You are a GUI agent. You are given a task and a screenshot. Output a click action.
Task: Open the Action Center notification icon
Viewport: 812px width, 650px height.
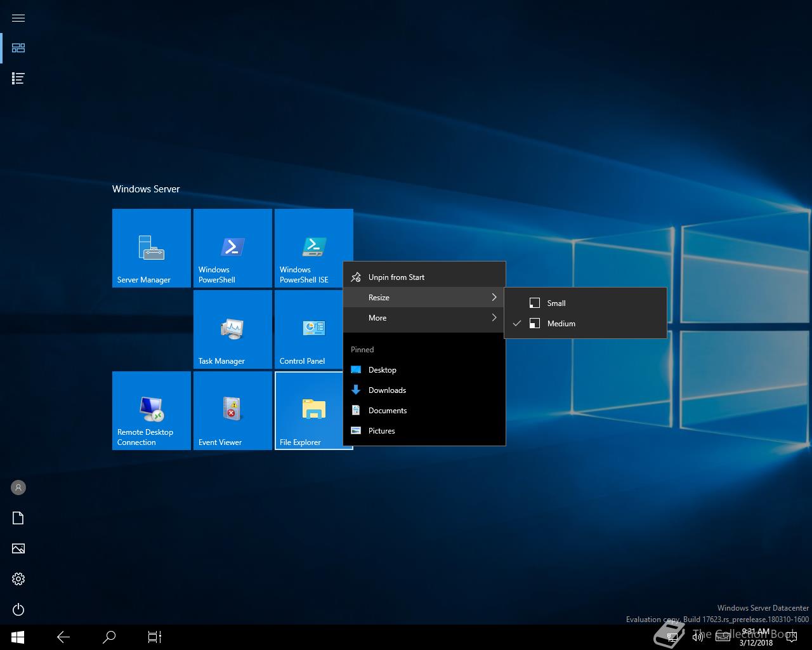[791, 637]
